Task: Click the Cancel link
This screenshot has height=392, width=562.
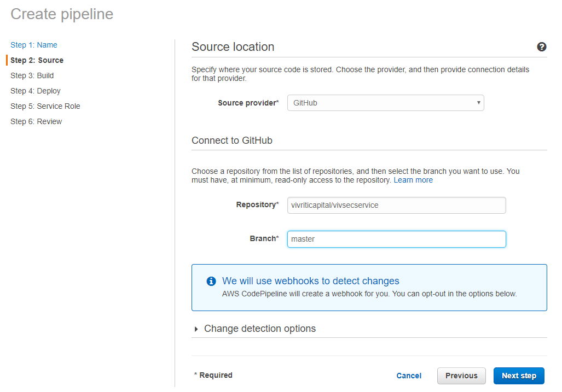Action: coord(409,376)
